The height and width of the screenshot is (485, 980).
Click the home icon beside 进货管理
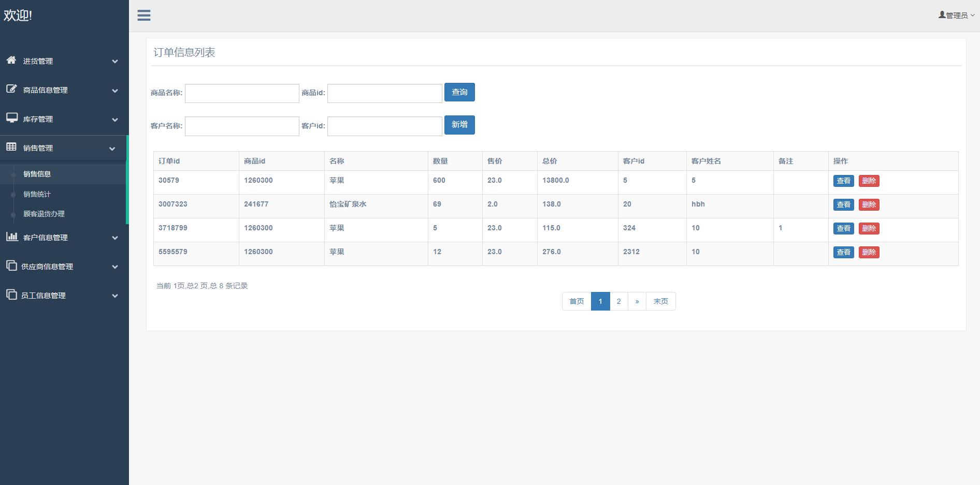[11, 60]
